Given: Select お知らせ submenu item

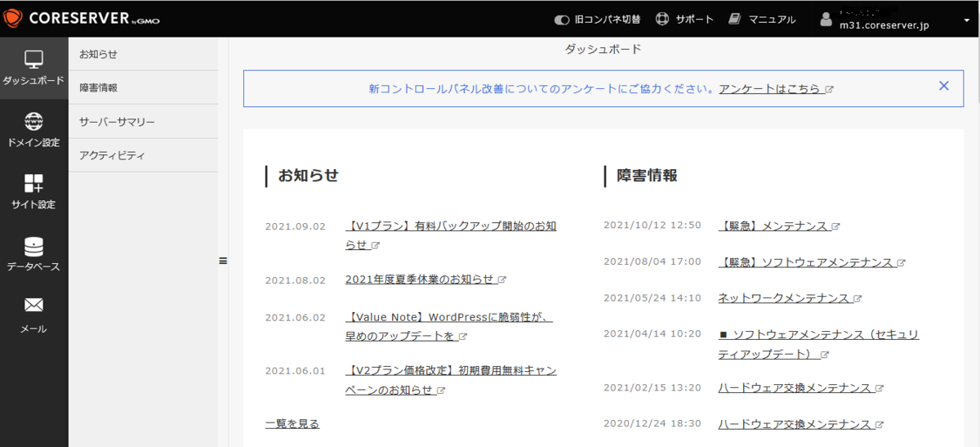Looking at the screenshot, I should pos(143,54).
